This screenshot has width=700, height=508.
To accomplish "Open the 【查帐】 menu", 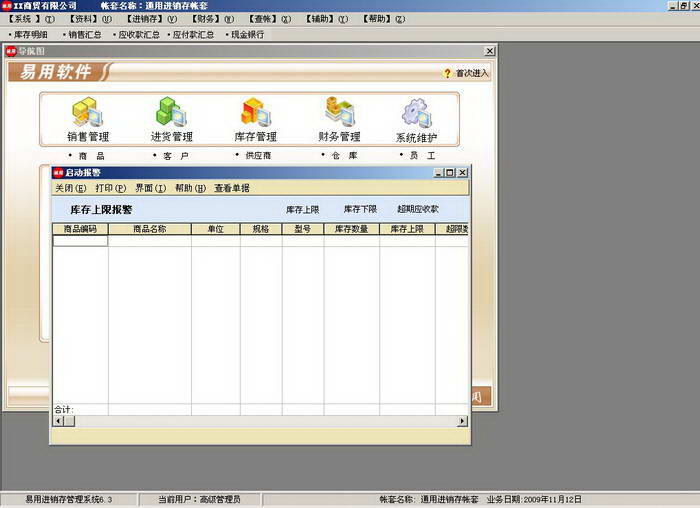I will (x=269, y=19).
